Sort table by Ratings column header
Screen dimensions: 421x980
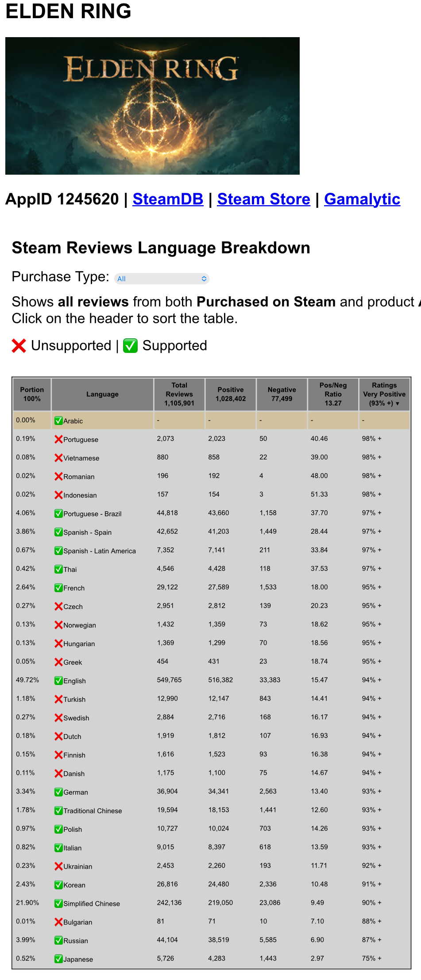384,394
